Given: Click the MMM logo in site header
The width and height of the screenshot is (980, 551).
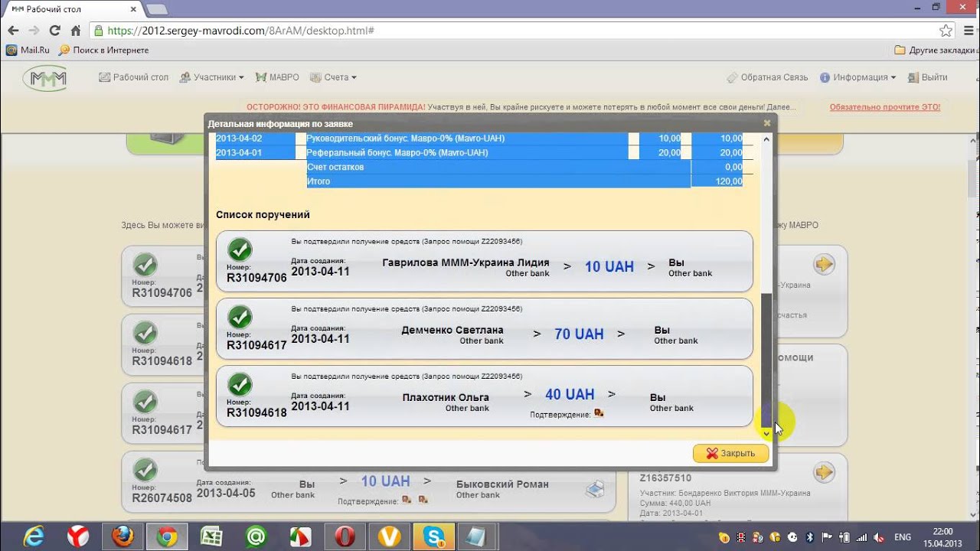Looking at the screenshot, I should (44, 78).
